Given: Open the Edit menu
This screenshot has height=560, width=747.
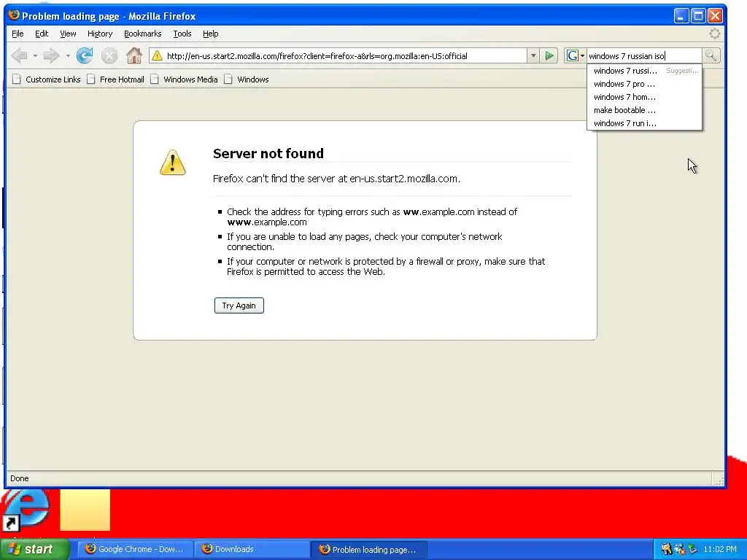Looking at the screenshot, I should pos(42,34).
